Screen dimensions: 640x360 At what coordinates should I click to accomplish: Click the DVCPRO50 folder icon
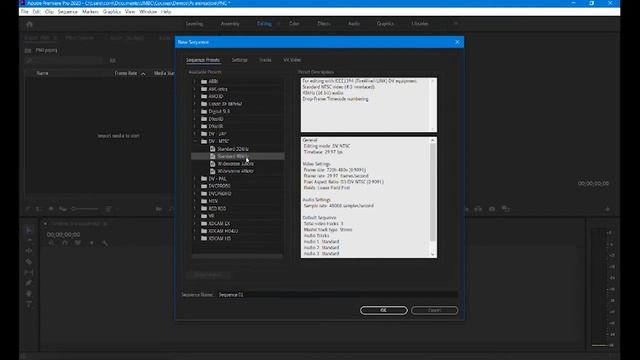[204, 186]
